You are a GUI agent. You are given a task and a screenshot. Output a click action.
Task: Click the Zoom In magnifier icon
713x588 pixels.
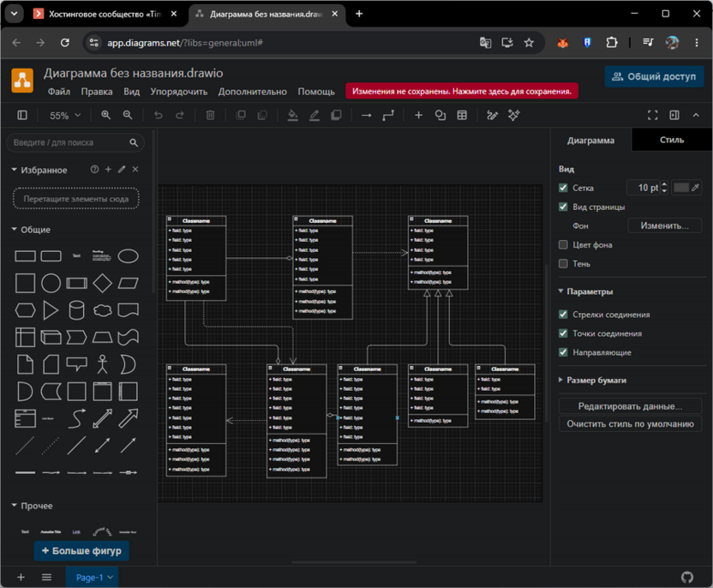point(106,115)
